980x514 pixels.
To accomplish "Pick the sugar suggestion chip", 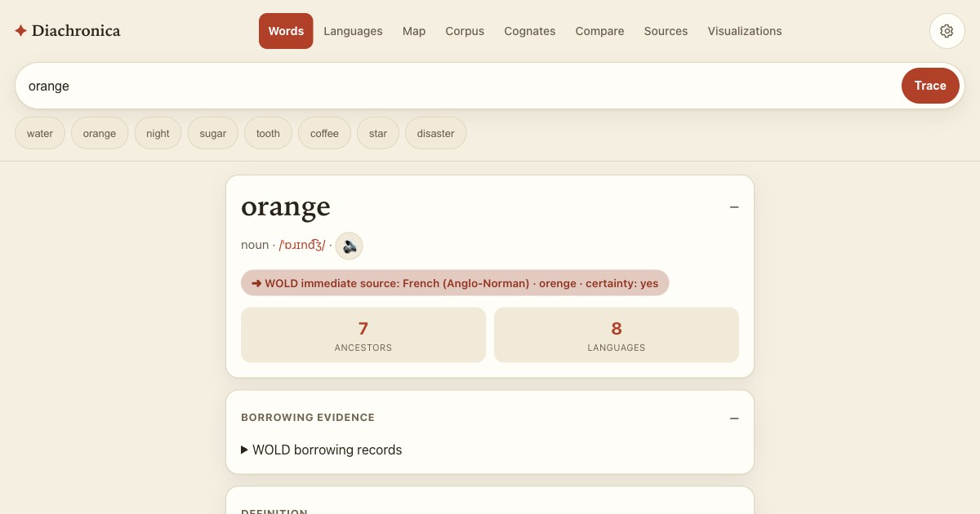I will point(213,134).
